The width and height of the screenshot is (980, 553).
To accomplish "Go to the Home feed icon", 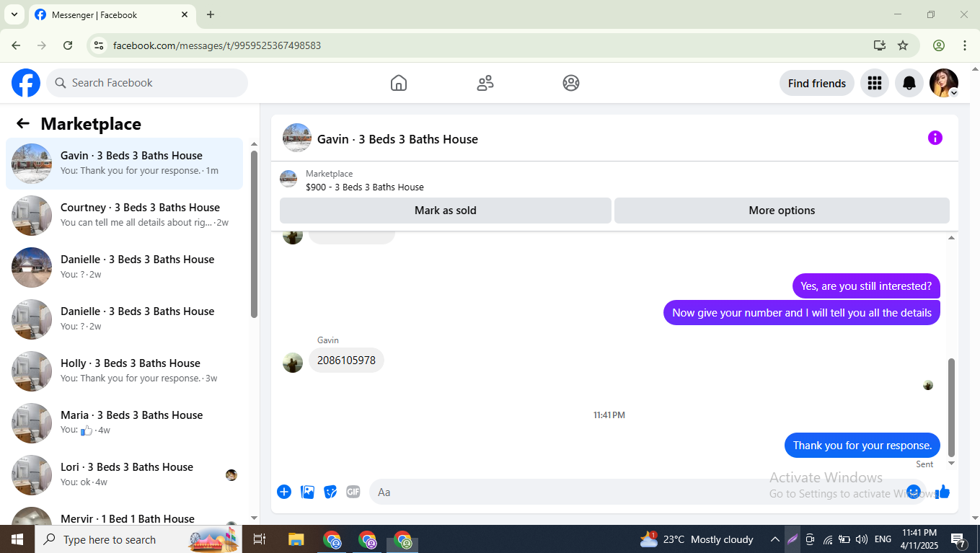I will (399, 83).
